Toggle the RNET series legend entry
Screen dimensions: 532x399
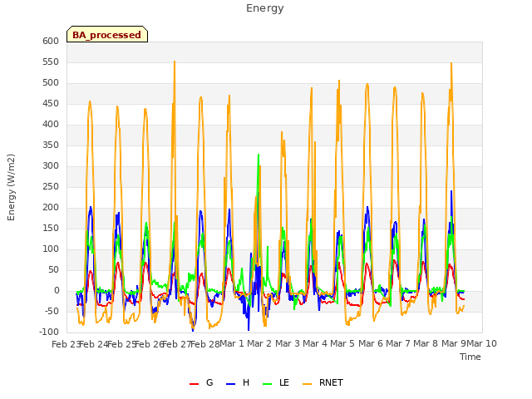(x=323, y=382)
